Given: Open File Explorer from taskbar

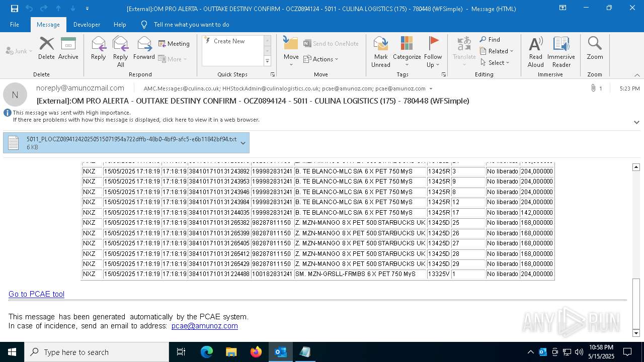Looking at the screenshot, I should coord(231,352).
